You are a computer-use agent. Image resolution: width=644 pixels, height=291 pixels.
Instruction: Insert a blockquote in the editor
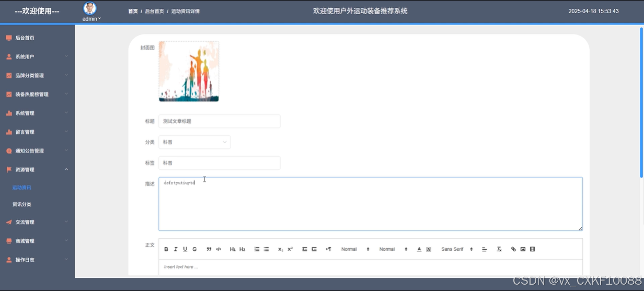tap(209, 249)
